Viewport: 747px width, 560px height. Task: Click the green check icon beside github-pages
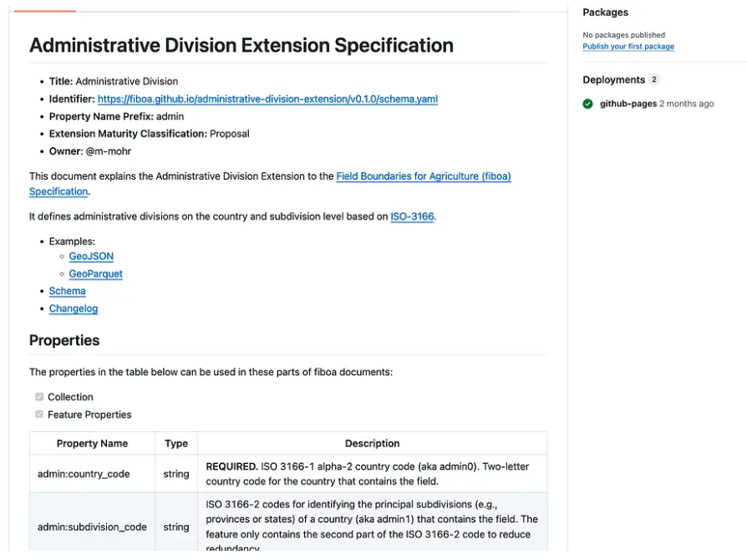587,104
